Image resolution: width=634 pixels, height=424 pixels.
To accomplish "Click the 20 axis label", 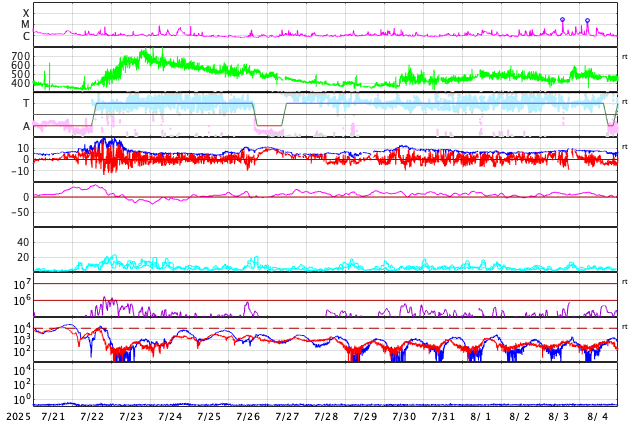I will click(x=23, y=257).
